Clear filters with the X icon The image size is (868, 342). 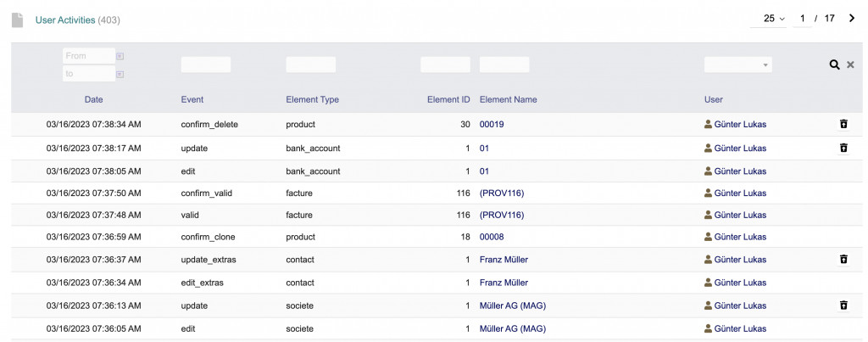coord(850,65)
